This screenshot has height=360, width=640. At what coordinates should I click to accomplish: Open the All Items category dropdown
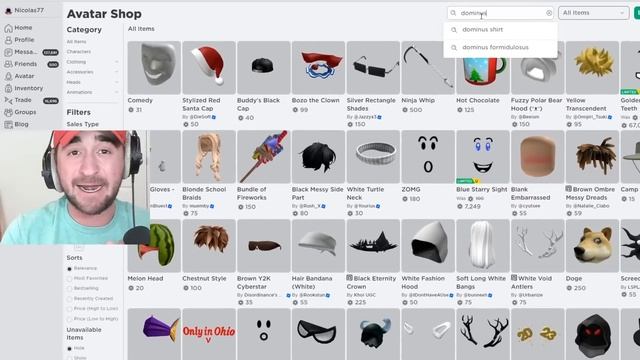[593, 13]
